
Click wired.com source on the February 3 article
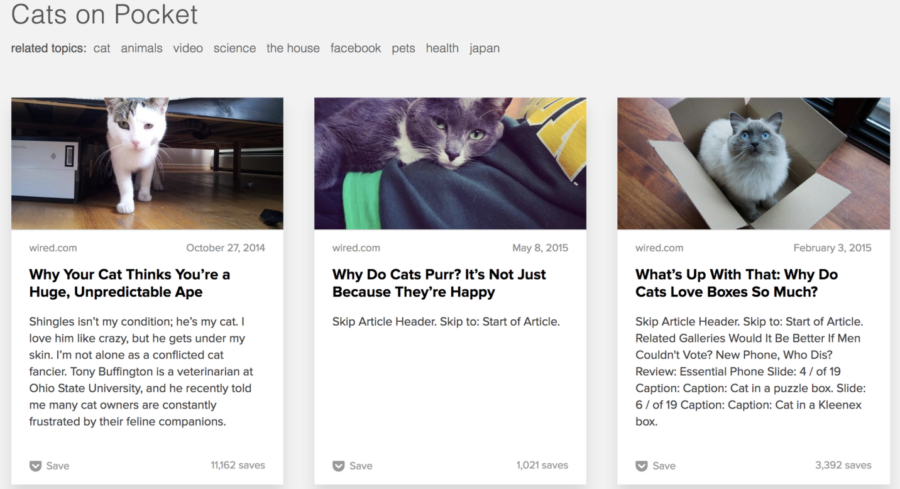click(x=659, y=248)
